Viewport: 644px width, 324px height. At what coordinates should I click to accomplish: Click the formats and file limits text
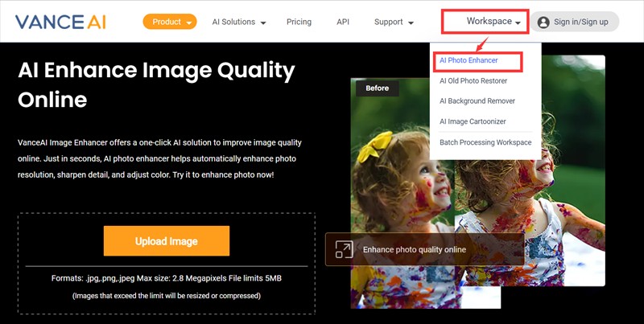(167, 278)
